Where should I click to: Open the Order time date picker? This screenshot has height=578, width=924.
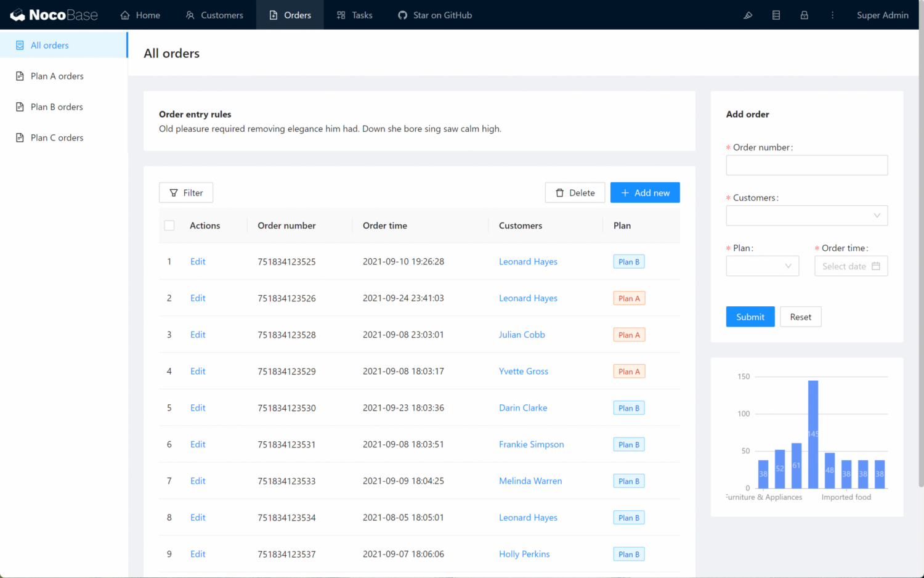coord(851,266)
